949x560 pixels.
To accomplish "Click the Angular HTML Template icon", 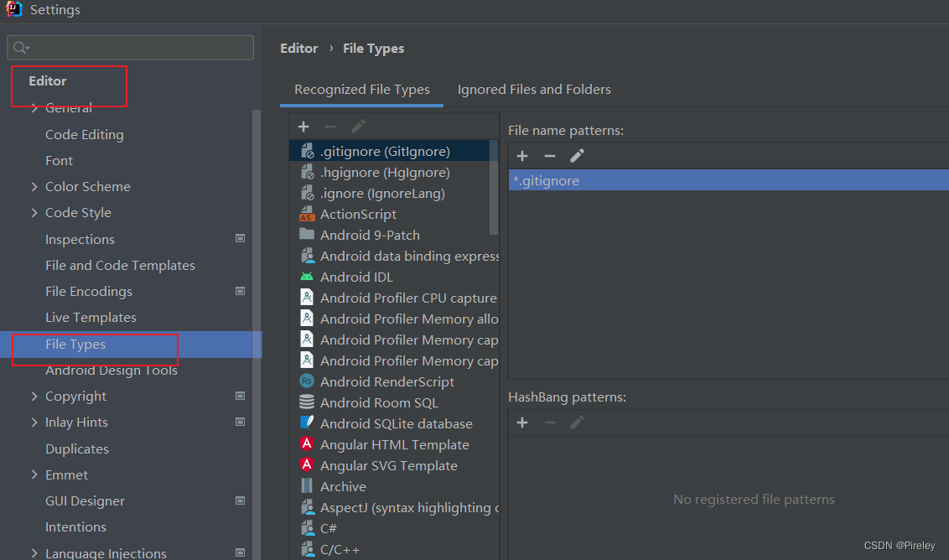I will tap(307, 443).
